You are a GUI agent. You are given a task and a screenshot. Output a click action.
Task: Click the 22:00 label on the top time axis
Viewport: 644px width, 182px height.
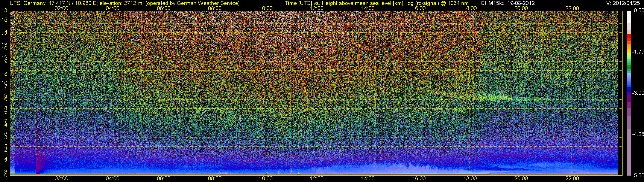coord(572,8)
